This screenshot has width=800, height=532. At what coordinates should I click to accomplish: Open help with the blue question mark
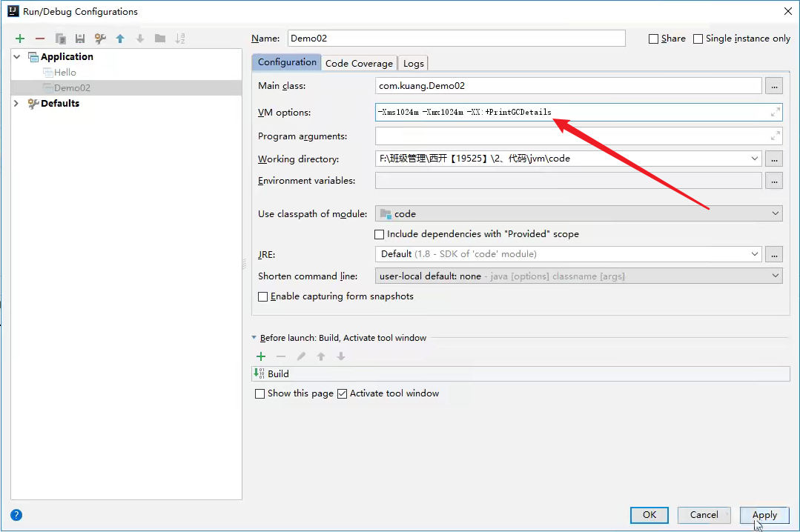coord(16,515)
